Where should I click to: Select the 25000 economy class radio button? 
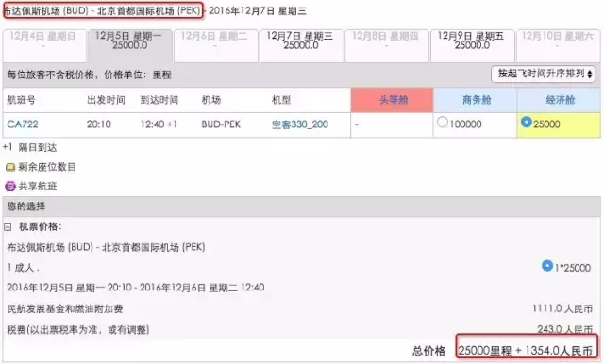click(527, 122)
